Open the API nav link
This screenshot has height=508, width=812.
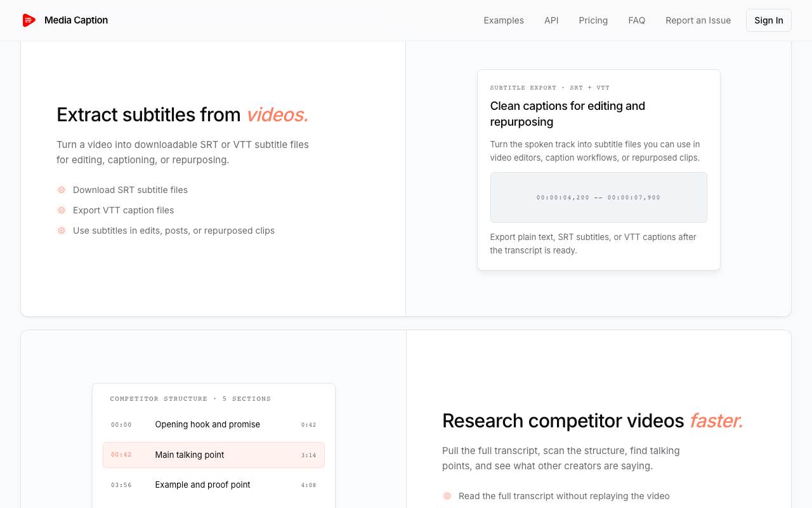coord(551,20)
